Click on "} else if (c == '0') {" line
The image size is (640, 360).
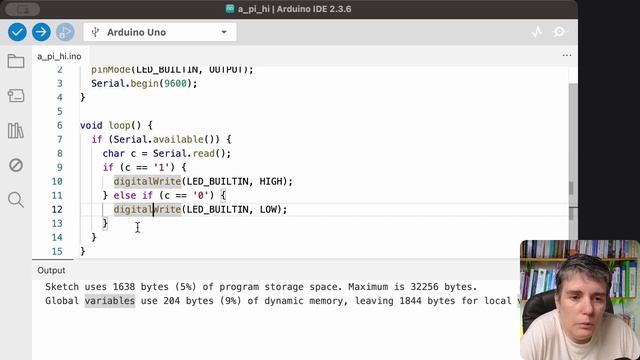click(x=164, y=196)
